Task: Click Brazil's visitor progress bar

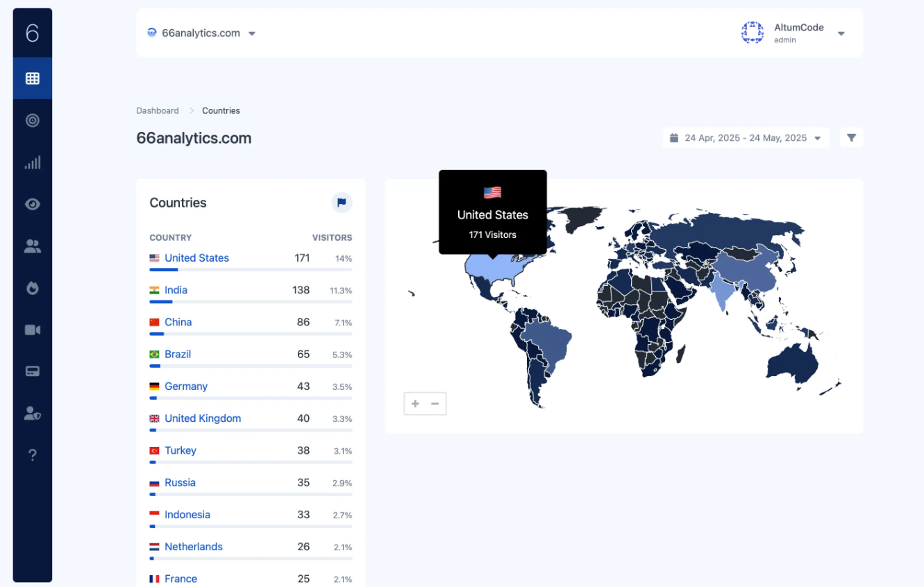Action: coord(251,366)
